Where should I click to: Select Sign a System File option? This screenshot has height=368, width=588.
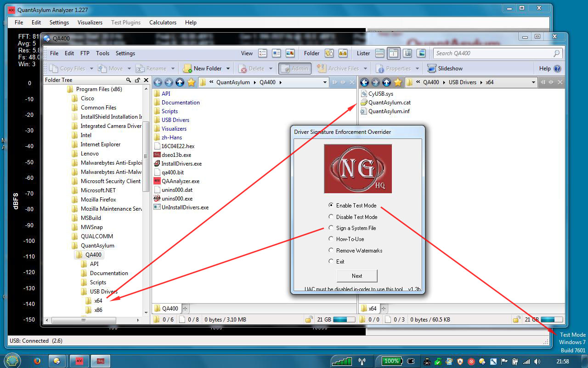pyautogui.click(x=331, y=228)
